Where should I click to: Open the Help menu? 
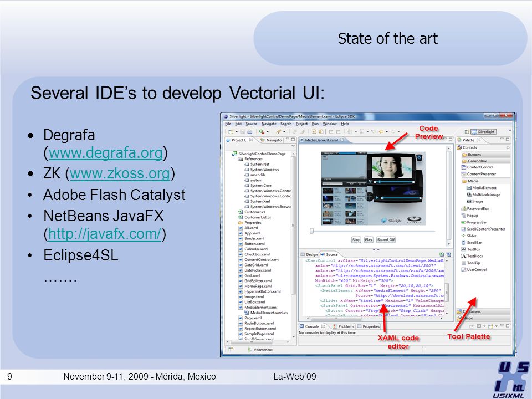(x=345, y=124)
